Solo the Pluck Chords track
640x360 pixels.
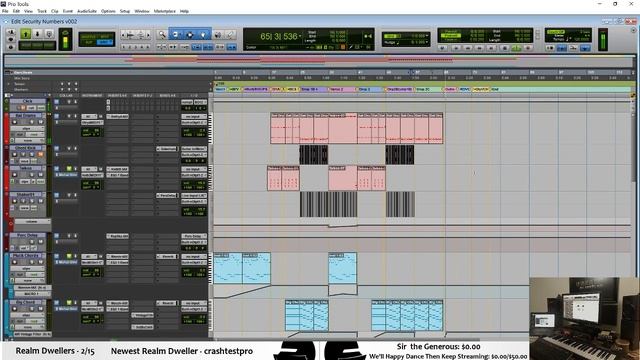[32, 262]
